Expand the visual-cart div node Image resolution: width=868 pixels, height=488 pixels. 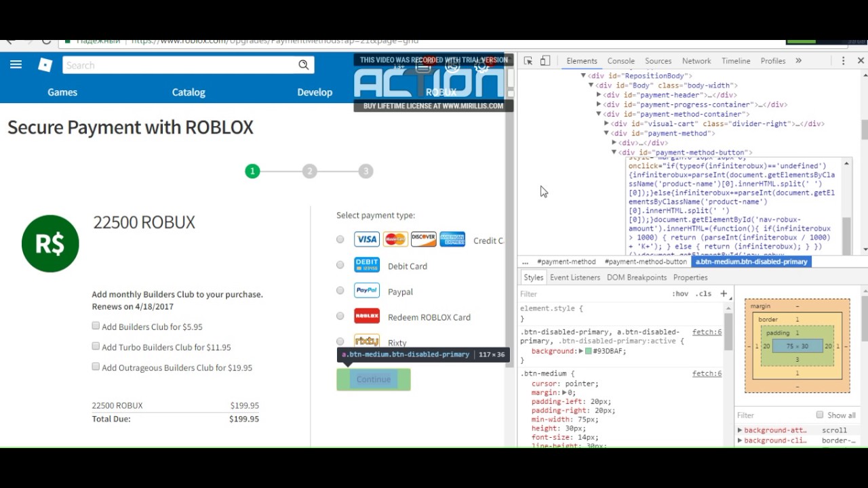(606, 123)
